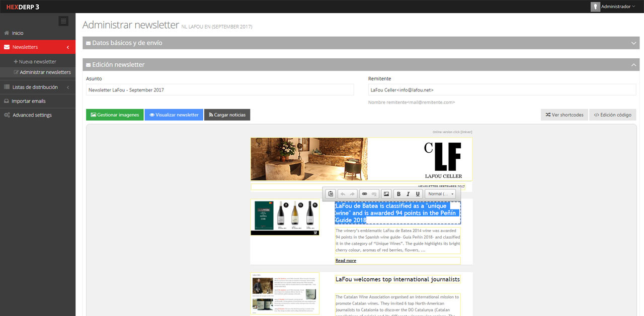Open the Listas de distribución menu
This screenshot has width=644, height=316.
(x=35, y=87)
